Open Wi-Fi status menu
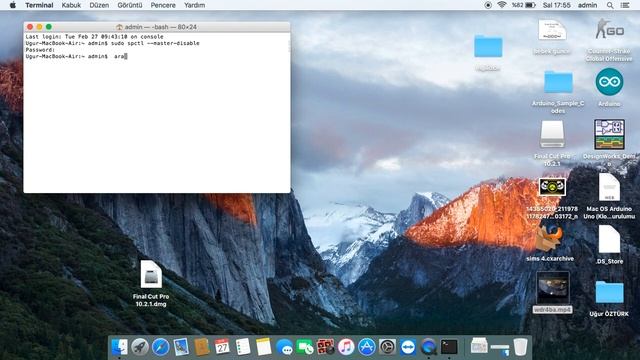This screenshot has height=360, width=640. tap(502, 5)
